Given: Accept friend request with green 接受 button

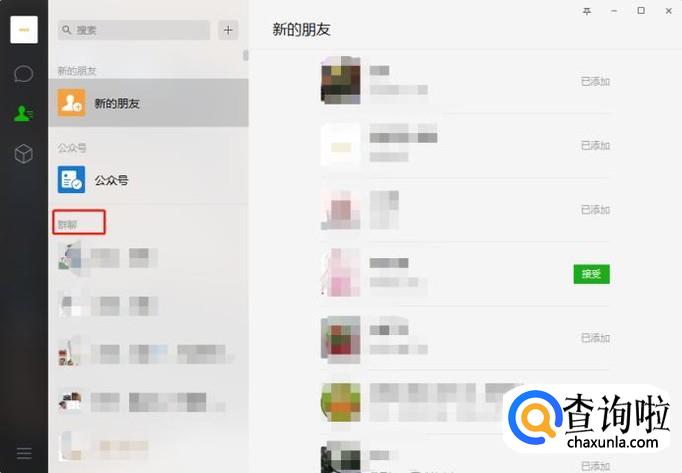Looking at the screenshot, I should 592,274.
